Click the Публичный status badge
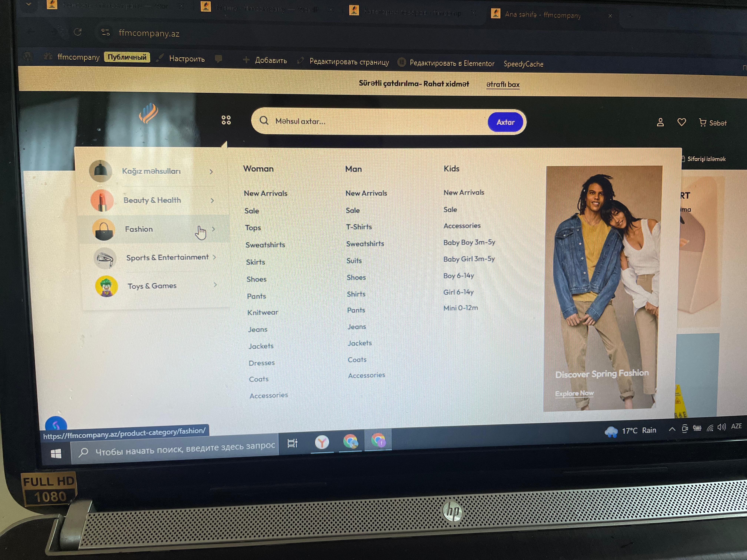 pyautogui.click(x=127, y=57)
